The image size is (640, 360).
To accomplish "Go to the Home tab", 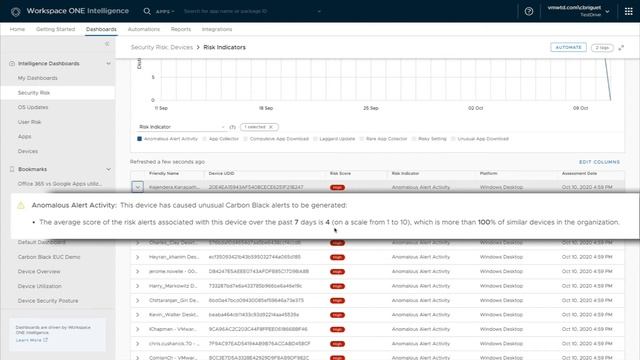I will pyautogui.click(x=17, y=29).
